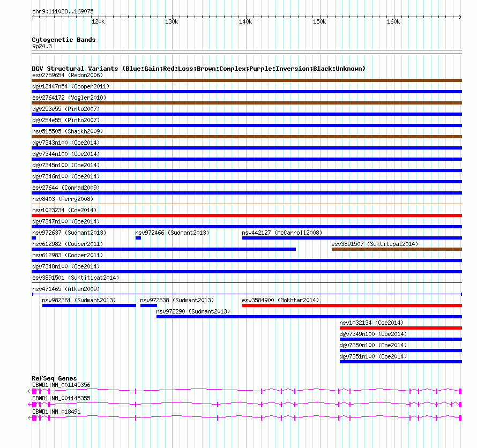Select the dgv7346n100 (Coe2014) label
Screen dimensions: 477x448
(x=66, y=176)
